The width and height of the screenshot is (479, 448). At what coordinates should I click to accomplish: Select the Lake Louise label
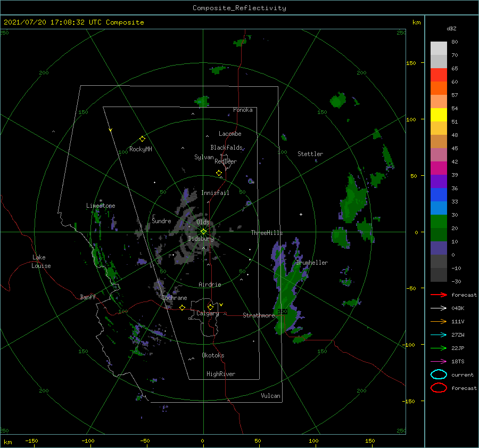point(41,262)
